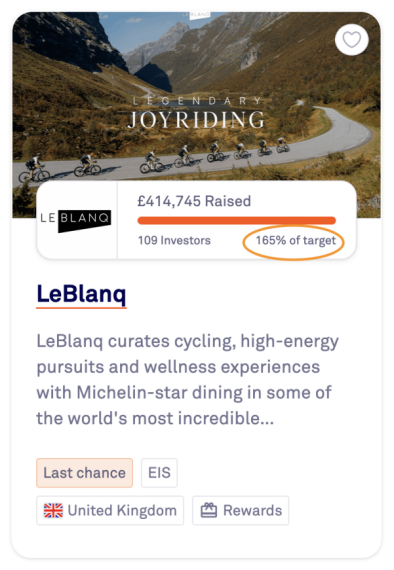Viewport: 394px width, 570px height.
Task: Click the 109 Investors count
Action: (174, 240)
